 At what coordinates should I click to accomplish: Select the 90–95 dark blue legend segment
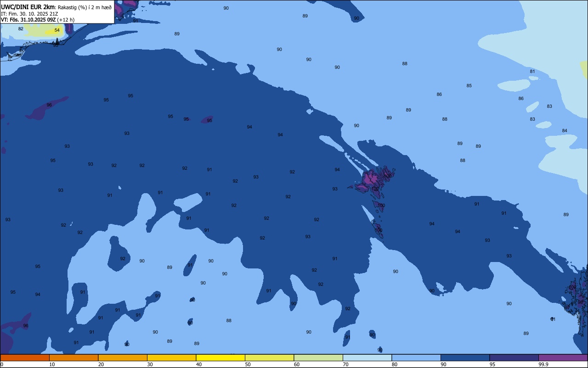tap(465, 357)
